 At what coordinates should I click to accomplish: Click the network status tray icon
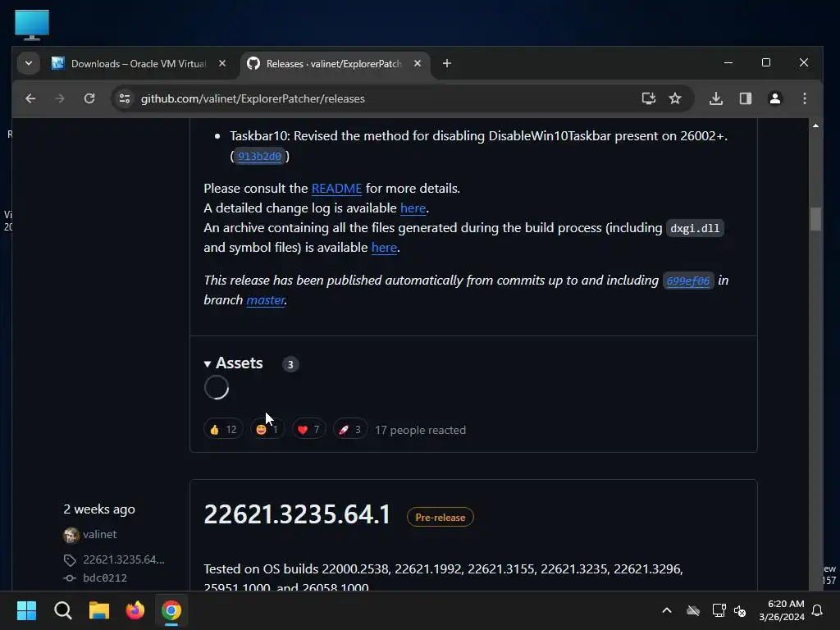click(x=719, y=610)
